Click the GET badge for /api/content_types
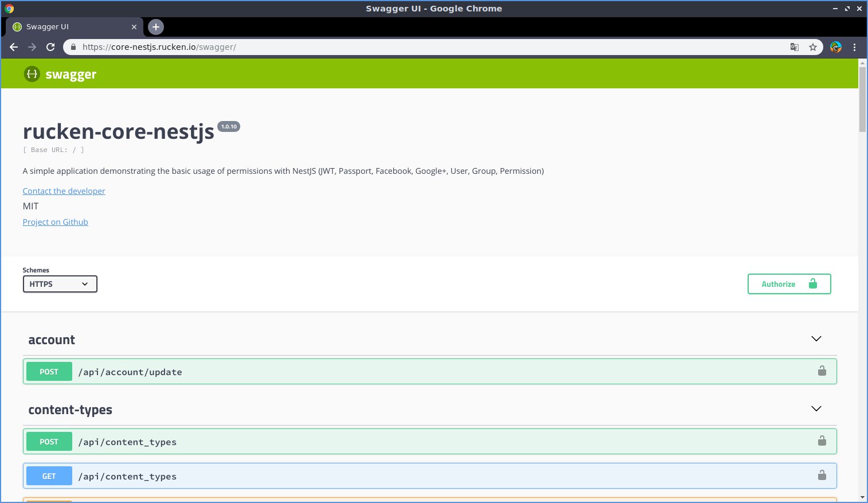This screenshot has height=503, width=868. click(x=49, y=476)
